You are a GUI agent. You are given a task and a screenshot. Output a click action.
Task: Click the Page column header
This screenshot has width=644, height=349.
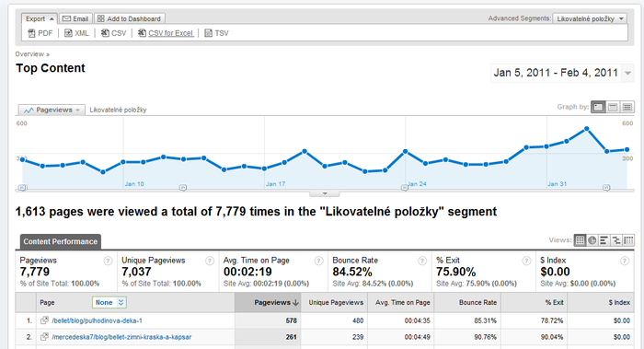(x=47, y=303)
